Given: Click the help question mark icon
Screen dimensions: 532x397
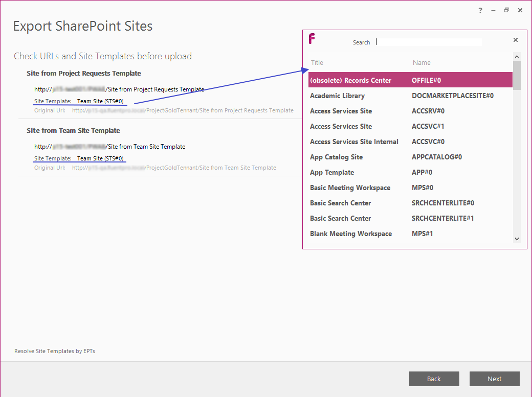Looking at the screenshot, I should pos(480,11).
